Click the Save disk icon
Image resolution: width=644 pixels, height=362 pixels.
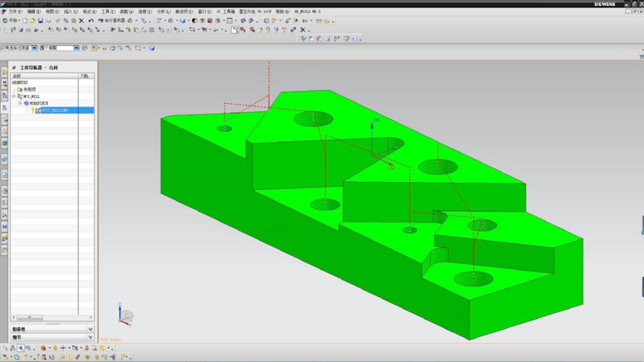[40, 20]
